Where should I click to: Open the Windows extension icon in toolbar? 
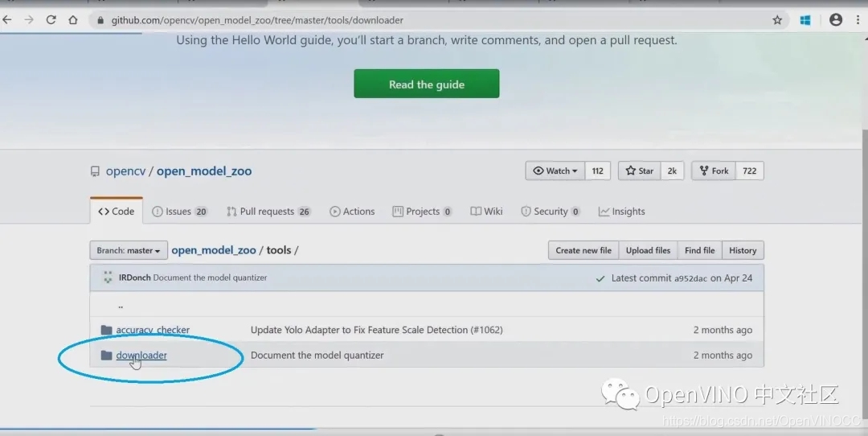click(805, 20)
